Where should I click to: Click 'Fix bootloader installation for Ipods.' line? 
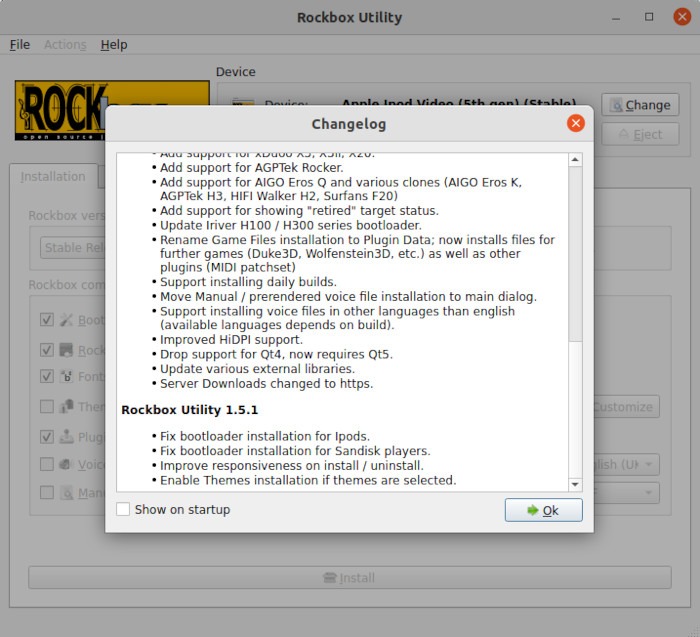tap(265, 436)
